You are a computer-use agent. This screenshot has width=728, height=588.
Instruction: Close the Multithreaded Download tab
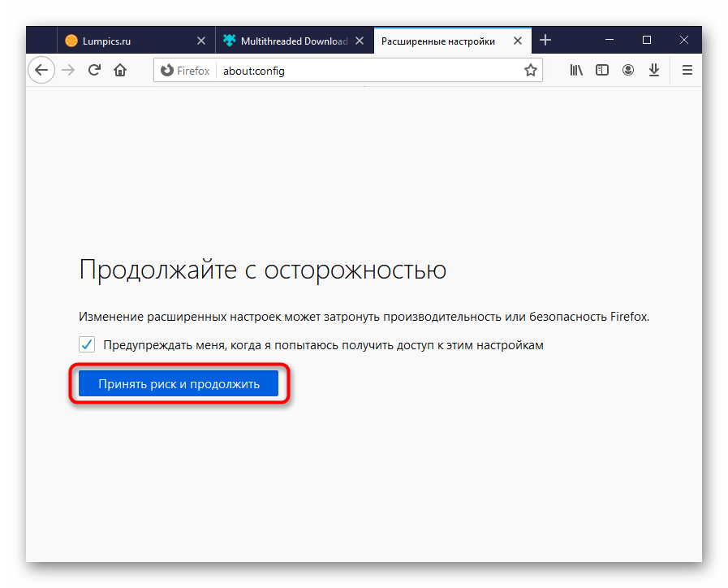tap(360, 41)
